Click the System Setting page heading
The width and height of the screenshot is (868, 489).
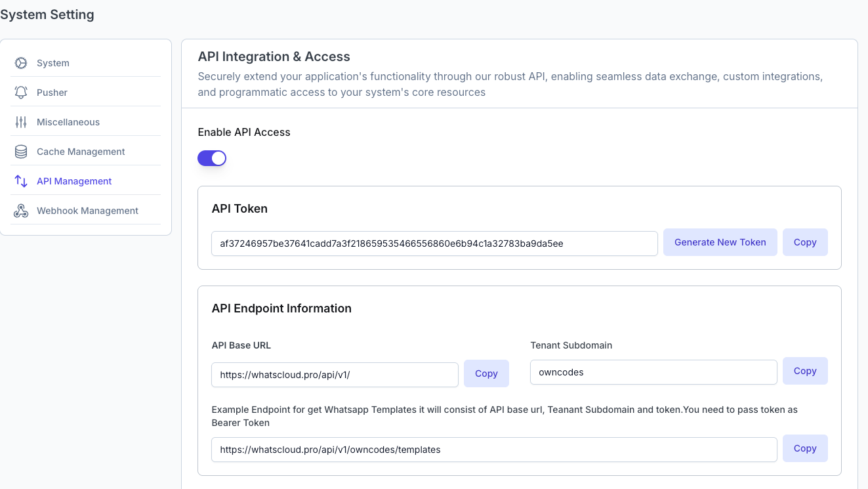(x=47, y=14)
